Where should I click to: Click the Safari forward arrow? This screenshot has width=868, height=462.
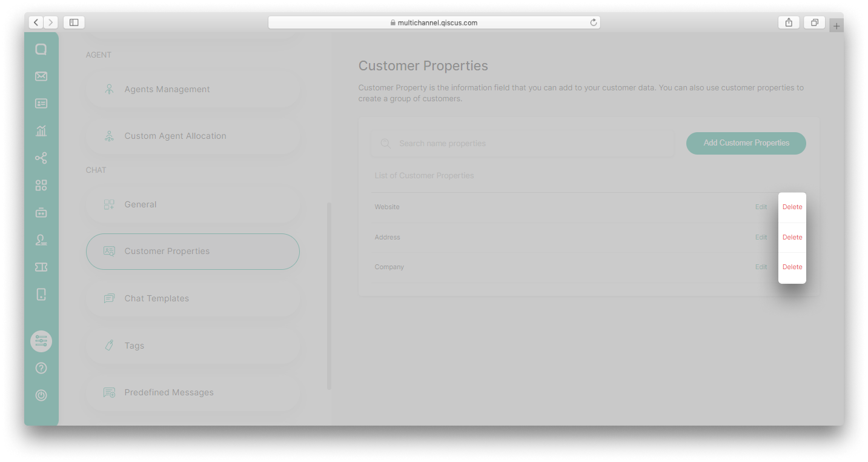(51, 22)
